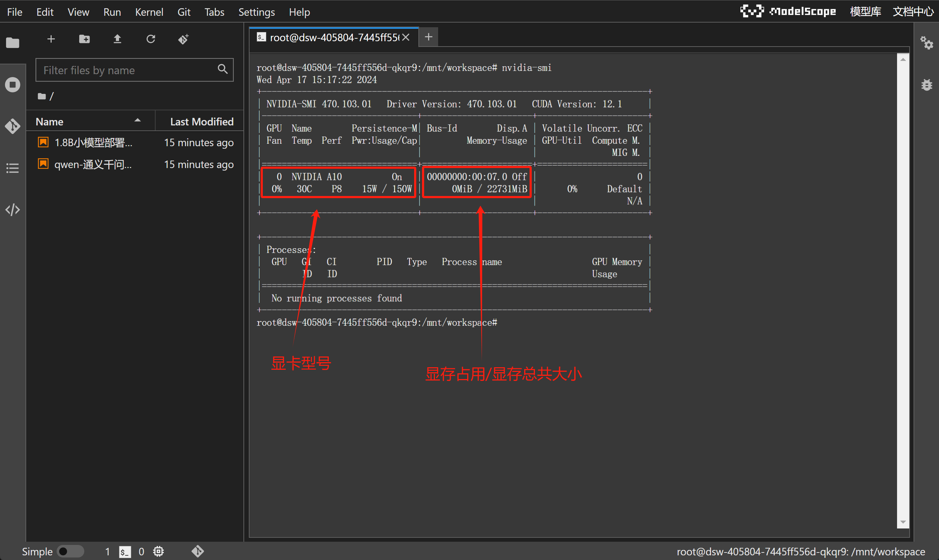Click the new launcher plus icon

click(51, 39)
